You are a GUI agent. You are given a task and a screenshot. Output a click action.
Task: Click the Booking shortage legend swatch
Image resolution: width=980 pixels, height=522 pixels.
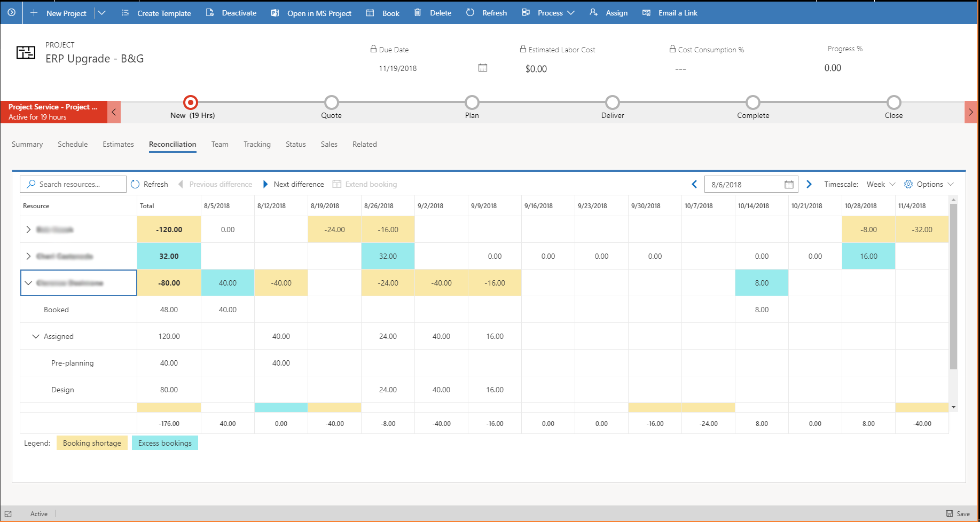tap(92, 443)
